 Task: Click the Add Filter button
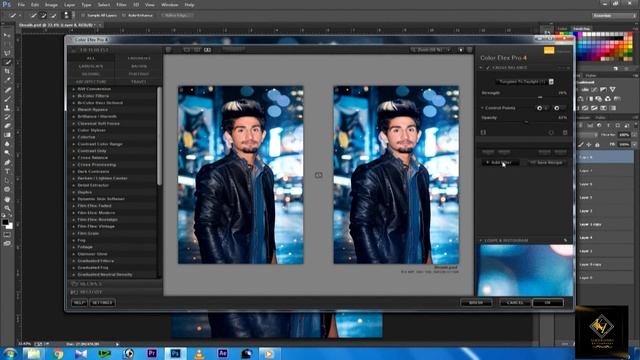[501, 162]
